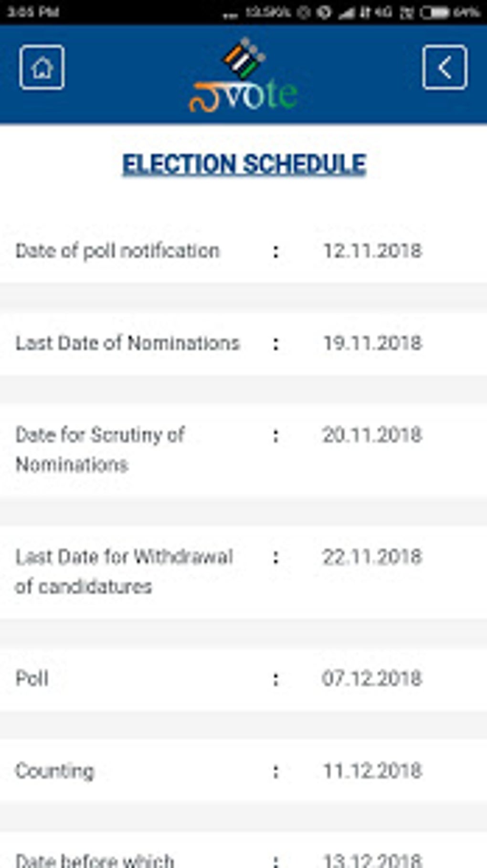Go back using the left chevron button

445,67
